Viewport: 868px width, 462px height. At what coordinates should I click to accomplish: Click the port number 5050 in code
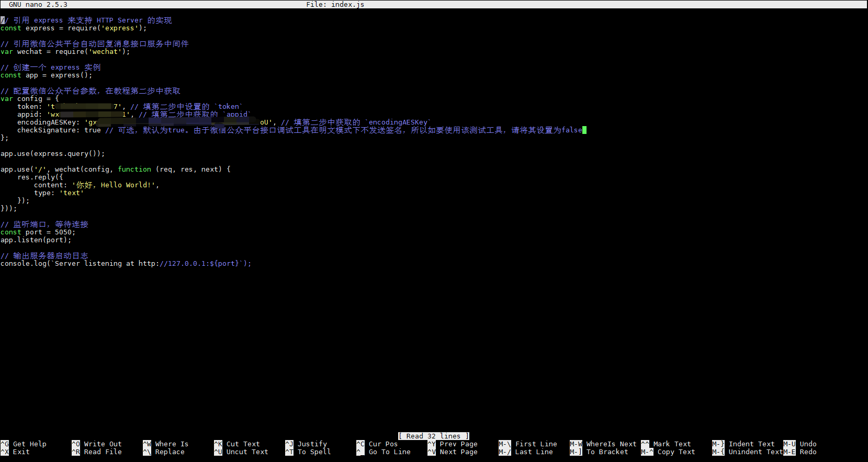[63, 232]
